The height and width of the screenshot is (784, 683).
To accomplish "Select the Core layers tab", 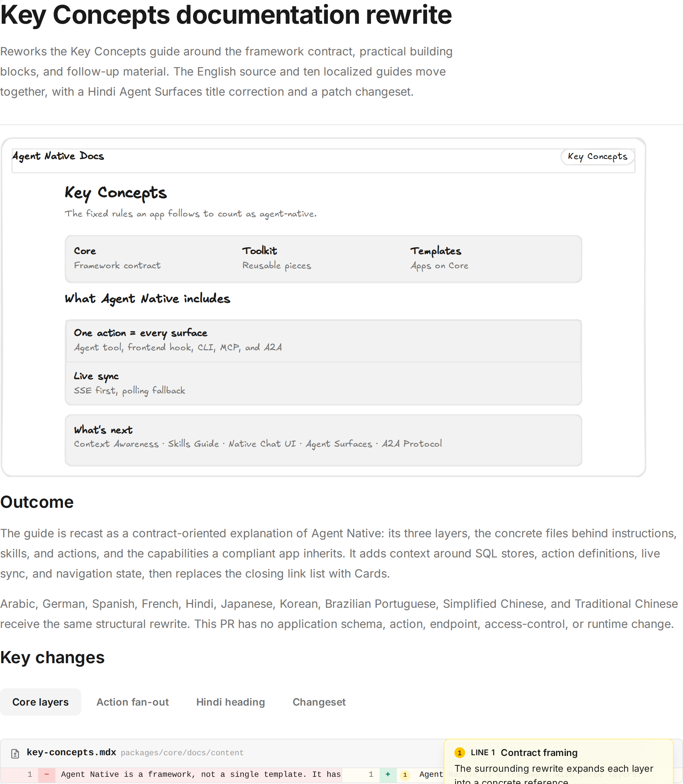I will [x=40, y=702].
